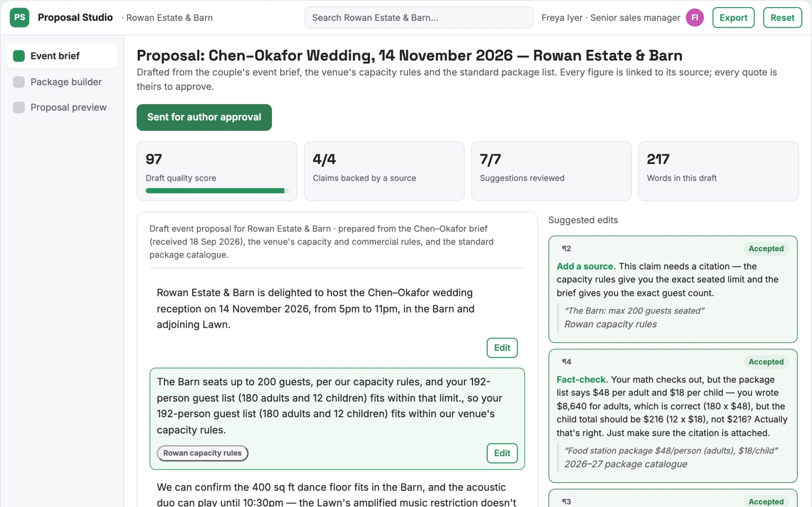Edit the first proposal paragraph
Viewport: 812px width, 507px height.
click(x=502, y=348)
